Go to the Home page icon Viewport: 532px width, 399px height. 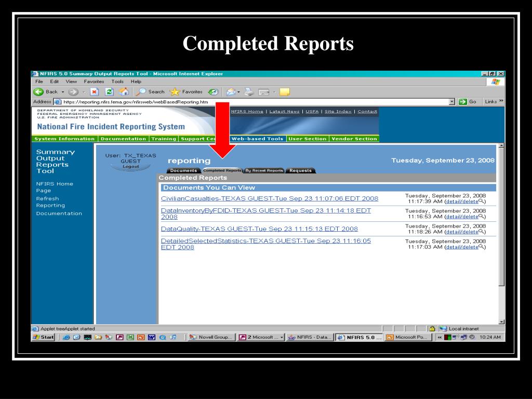(124, 91)
